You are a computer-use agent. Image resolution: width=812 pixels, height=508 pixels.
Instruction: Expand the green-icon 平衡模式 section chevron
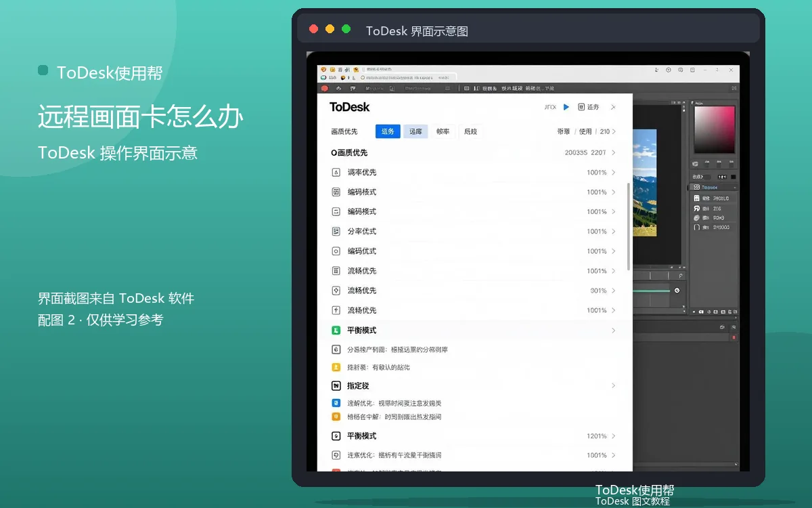614,331
